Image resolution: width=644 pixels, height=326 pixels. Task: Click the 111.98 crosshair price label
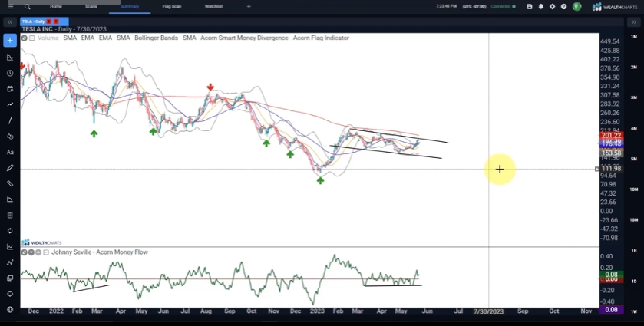coord(612,169)
